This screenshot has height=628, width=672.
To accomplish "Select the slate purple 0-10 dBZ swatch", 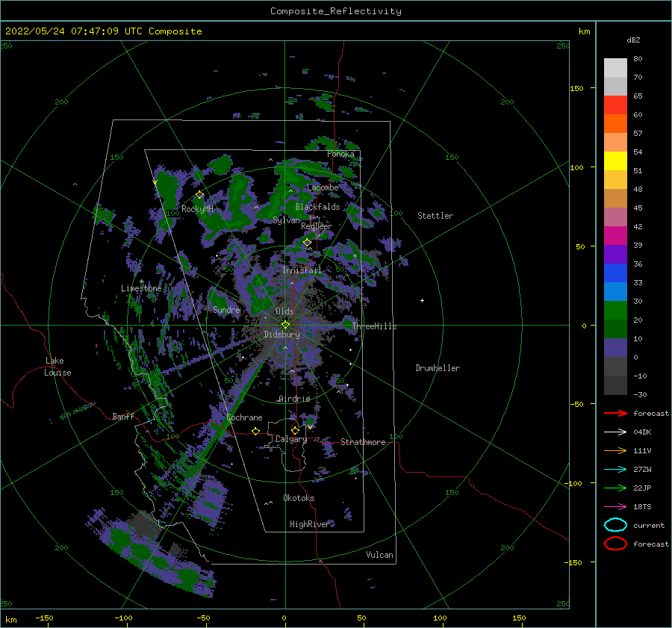I will pyautogui.click(x=615, y=348).
